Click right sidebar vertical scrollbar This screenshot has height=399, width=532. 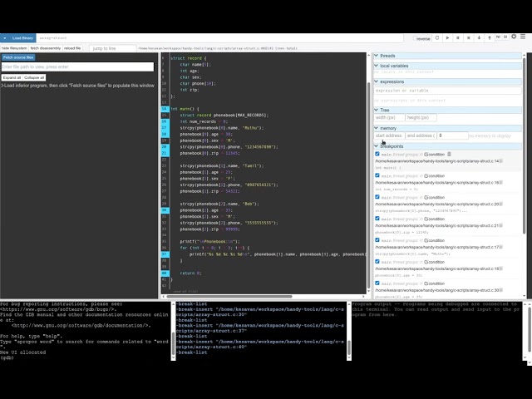point(525,146)
